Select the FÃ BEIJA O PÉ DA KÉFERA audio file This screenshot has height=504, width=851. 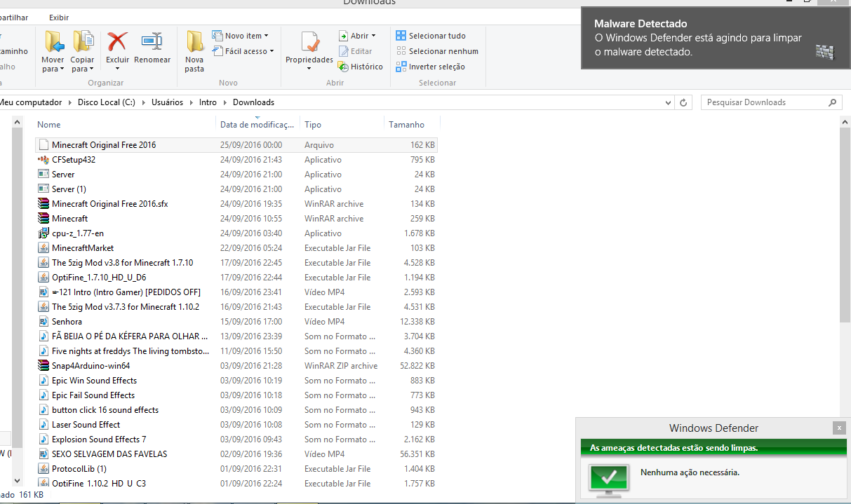pos(236,336)
